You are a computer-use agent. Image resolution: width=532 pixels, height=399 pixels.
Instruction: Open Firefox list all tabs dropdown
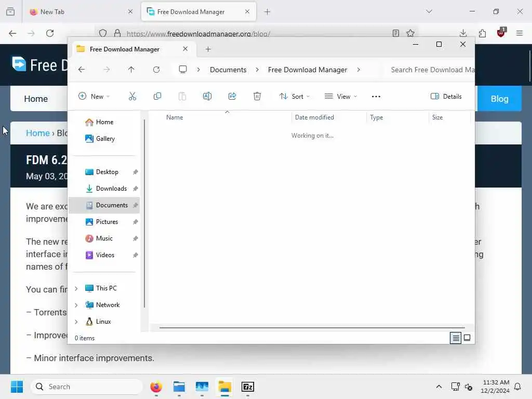coord(429,11)
